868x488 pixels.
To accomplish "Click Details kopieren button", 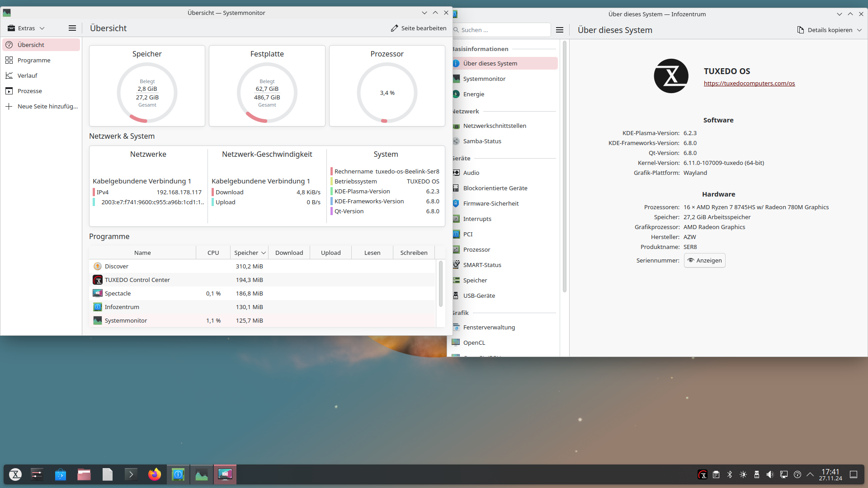I will pyautogui.click(x=825, y=30).
